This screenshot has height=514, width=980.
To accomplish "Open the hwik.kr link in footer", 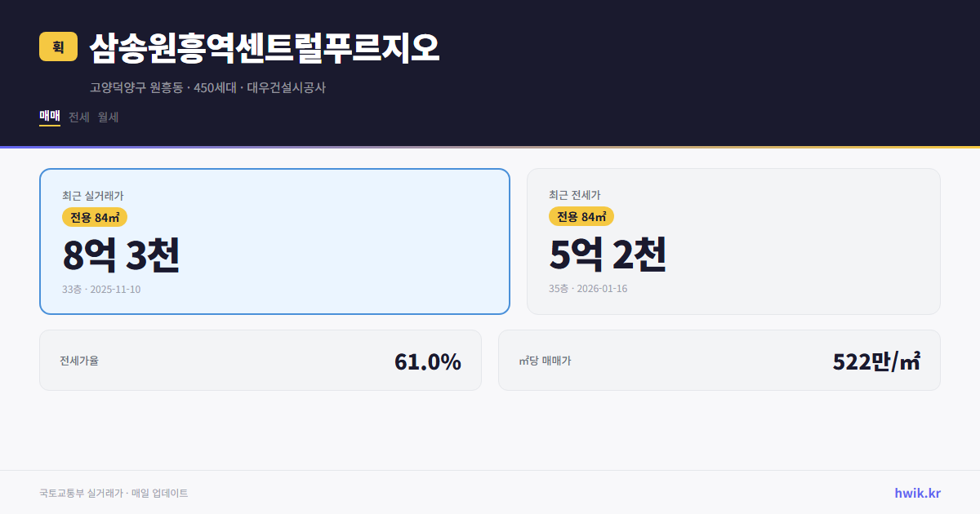I will point(916,493).
